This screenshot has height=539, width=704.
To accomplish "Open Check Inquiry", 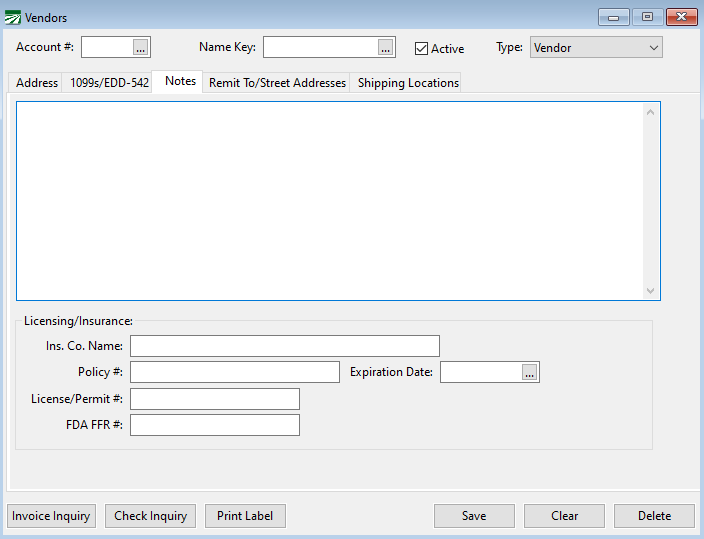I will point(150,516).
